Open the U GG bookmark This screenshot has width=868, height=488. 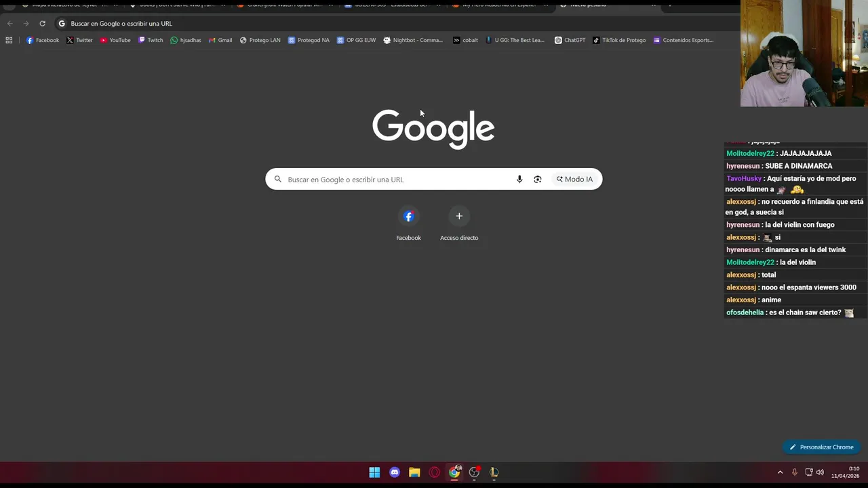[x=515, y=40]
